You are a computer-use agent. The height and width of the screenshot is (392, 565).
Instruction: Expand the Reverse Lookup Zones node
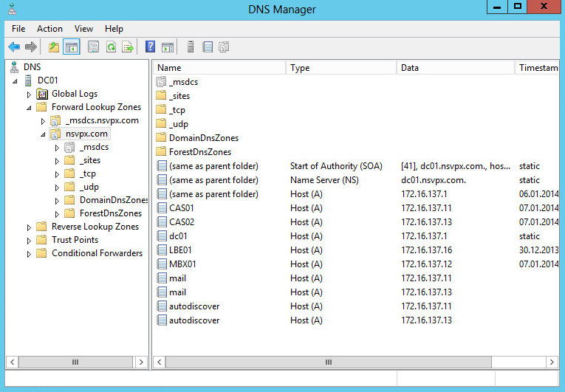[30, 227]
